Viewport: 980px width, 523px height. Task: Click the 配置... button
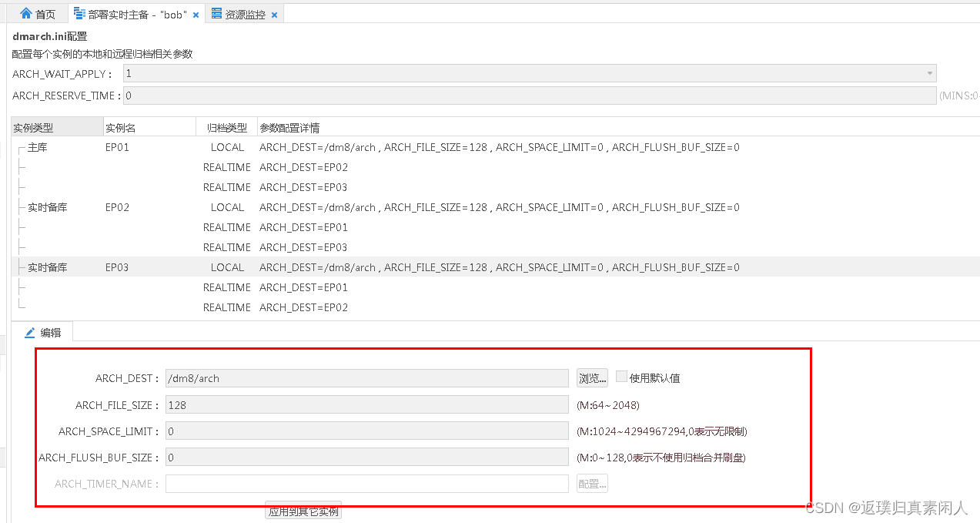tap(593, 484)
